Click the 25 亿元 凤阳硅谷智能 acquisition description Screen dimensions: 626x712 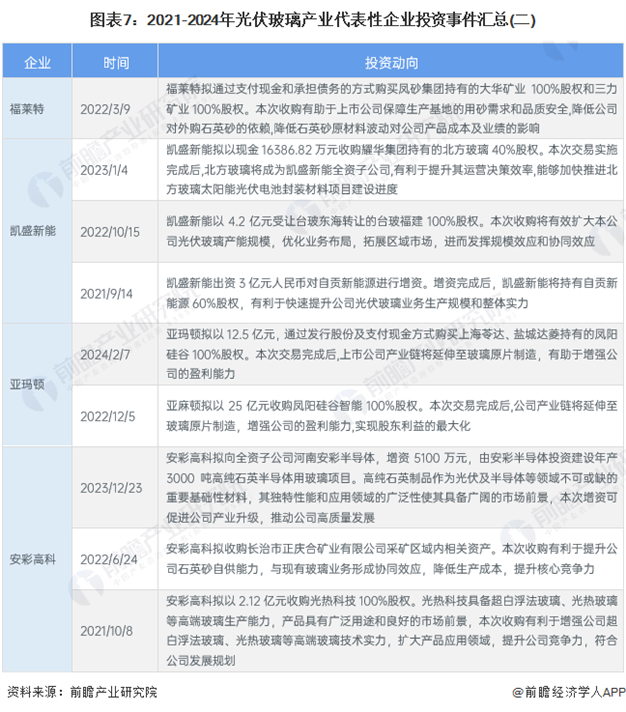(391, 415)
